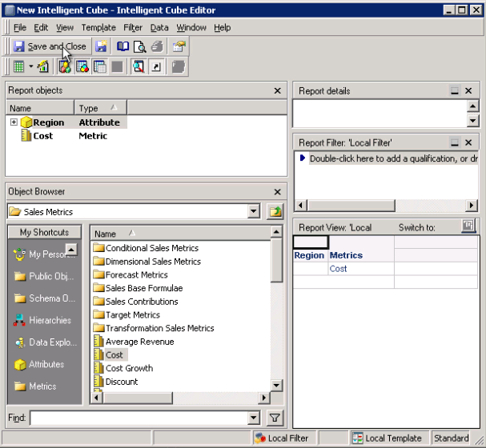This screenshot has height=448, width=486.
Task: Click the last grayed-out icon in the second toolbar
Action: (x=179, y=66)
